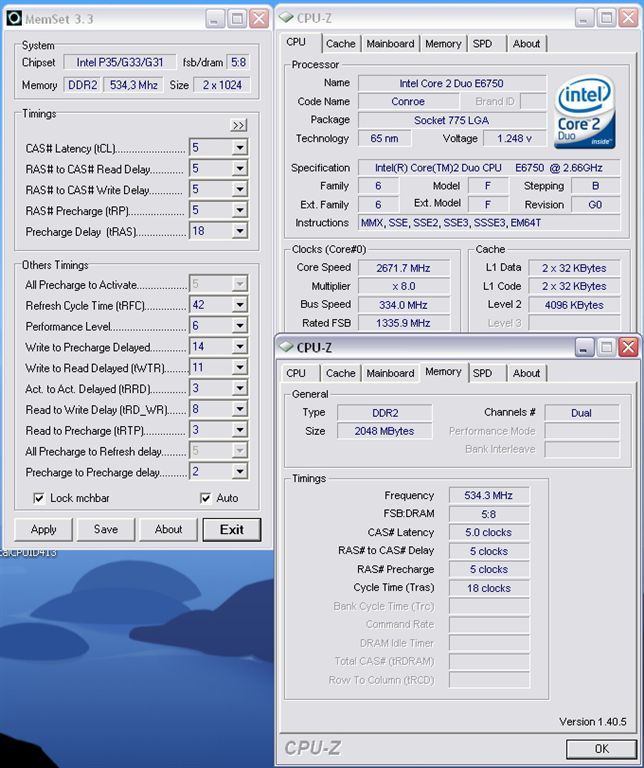Image resolution: width=644 pixels, height=768 pixels.
Task: Select Memory tab in lower CPU-Z window
Action: 443,372
